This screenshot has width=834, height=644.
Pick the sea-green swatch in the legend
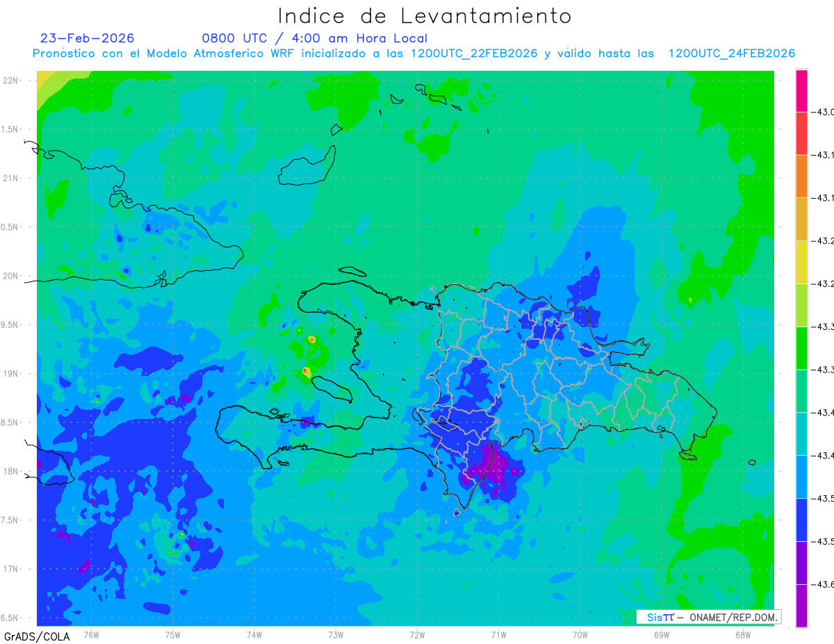[x=801, y=390]
